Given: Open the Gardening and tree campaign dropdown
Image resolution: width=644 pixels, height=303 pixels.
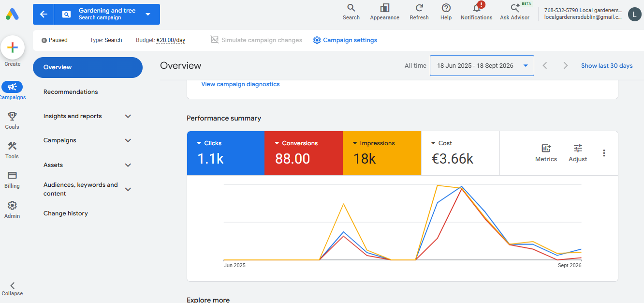Looking at the screenshot, I should click(x=148, y=14).
